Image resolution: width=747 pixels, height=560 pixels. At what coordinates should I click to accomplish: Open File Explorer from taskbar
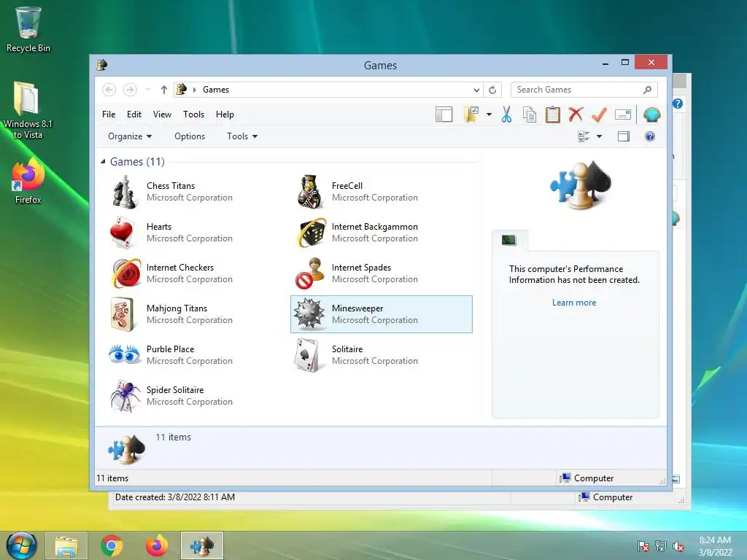pyautogui.click(x=66, y=545)
